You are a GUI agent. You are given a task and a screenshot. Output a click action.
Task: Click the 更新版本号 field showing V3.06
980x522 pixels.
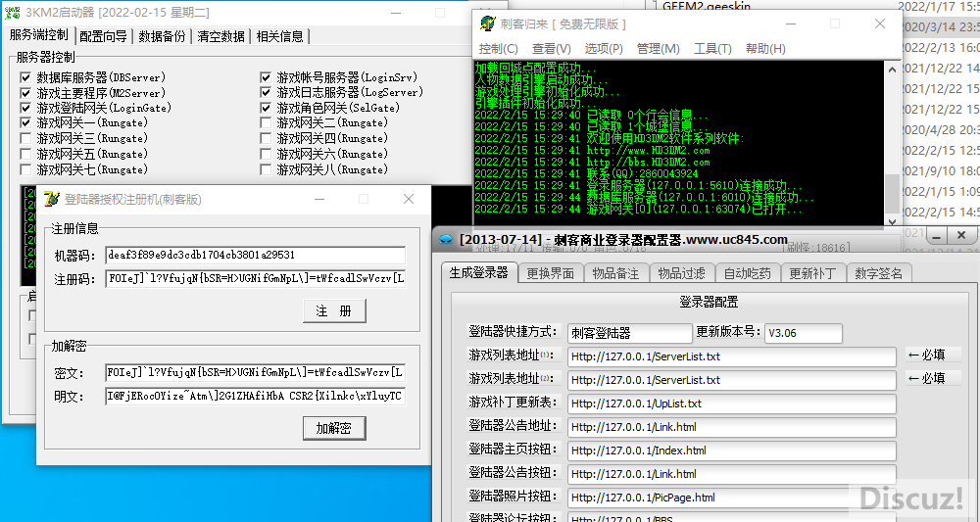click(804, 333)
